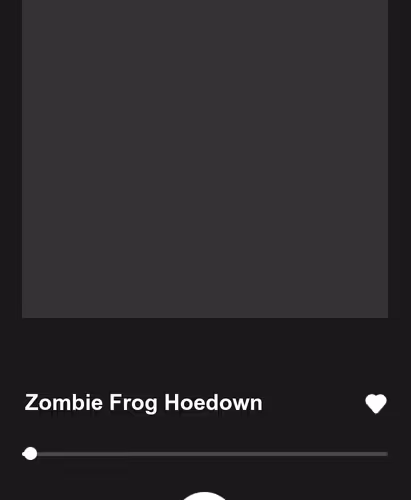Click the center of the cover art area
The height and width of the screenshot is (500, 411).
click(x=205, y=159)
